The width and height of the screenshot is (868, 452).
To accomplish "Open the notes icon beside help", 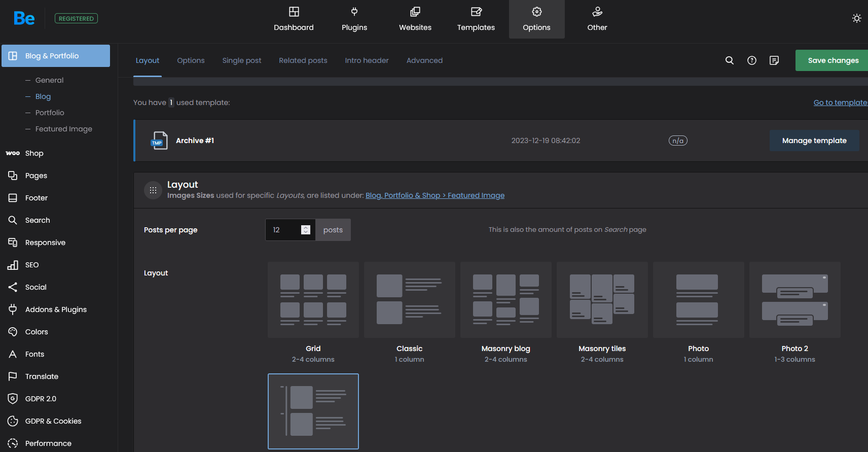I will pyautogui.click(x=774, y=60).
